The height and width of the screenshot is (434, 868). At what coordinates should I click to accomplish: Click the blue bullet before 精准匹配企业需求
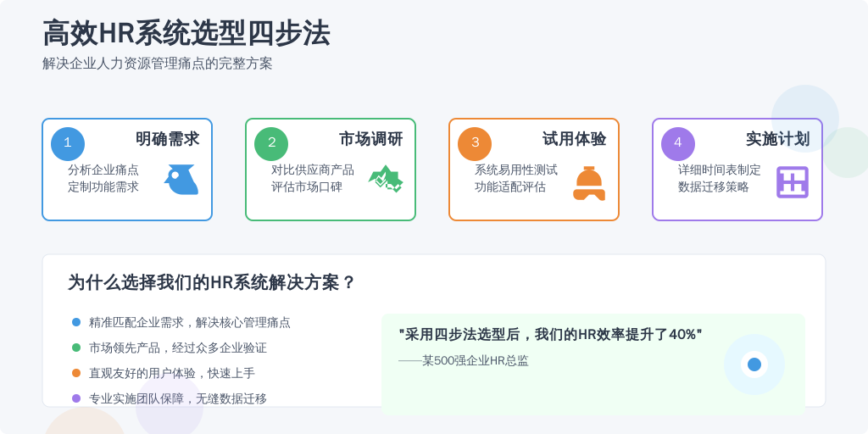(x=76, y=322)
